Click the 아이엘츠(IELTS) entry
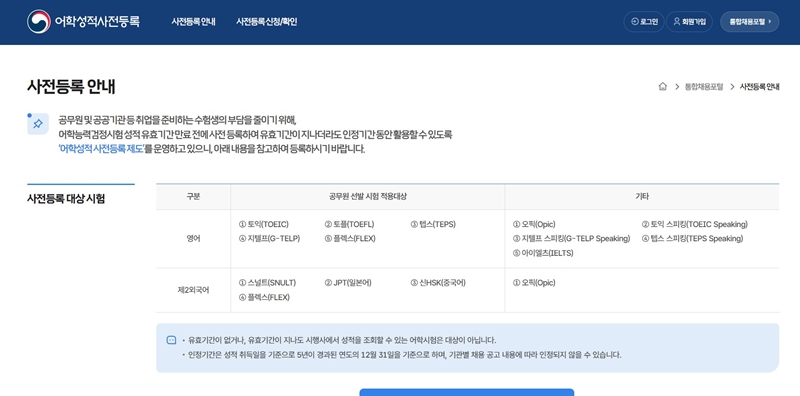The height and width of the screenshot is (396, 800). tap(543, 253)
